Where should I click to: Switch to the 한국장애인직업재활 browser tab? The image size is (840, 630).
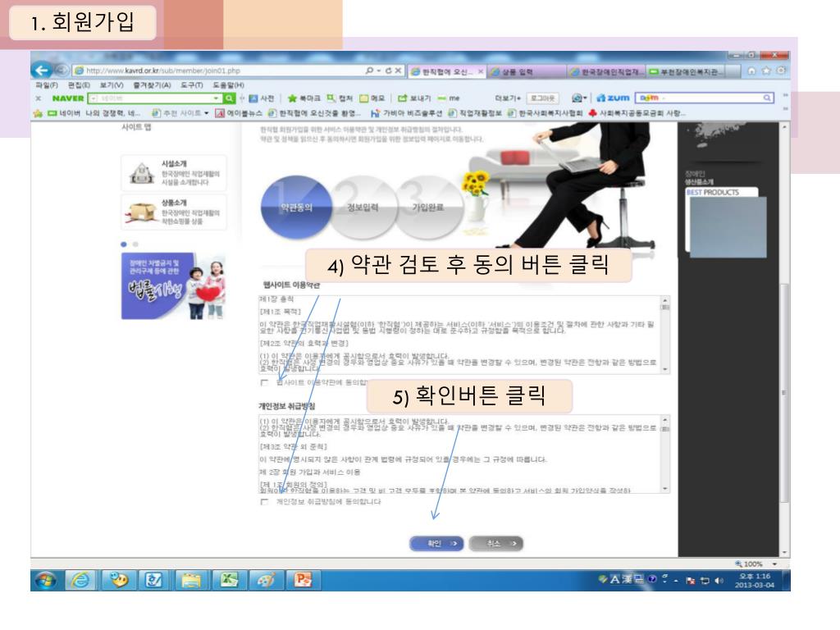pyautogui.click(x=606, y=71)
